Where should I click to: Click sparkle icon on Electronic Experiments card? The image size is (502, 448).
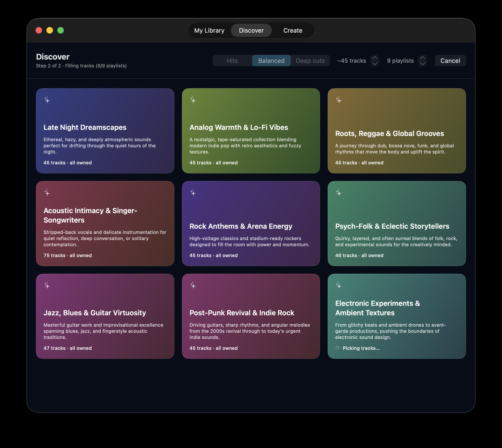click(339, 285)
